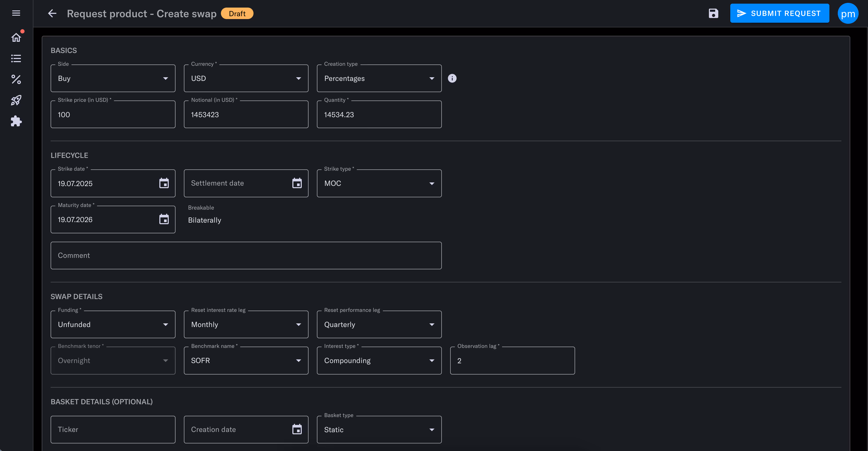
Task: Open the puzzle piece extensions icon
Action: click(x=16, y=121)
